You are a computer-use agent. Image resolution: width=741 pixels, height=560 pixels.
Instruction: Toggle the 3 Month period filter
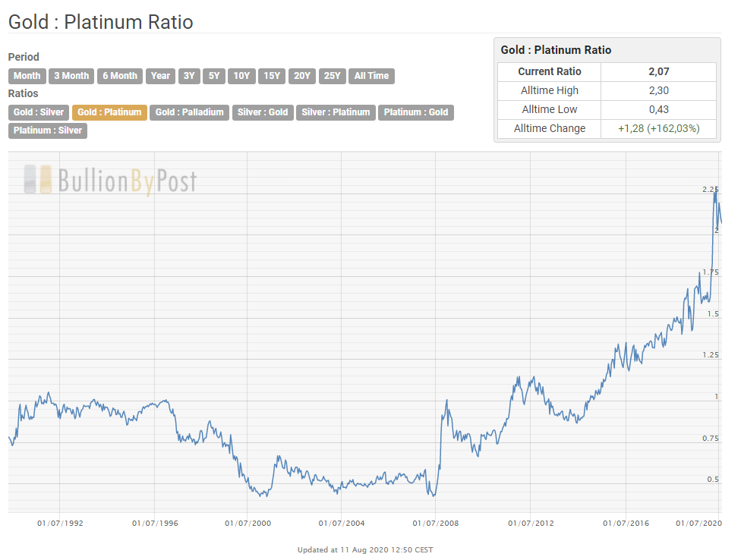(71, 76)
